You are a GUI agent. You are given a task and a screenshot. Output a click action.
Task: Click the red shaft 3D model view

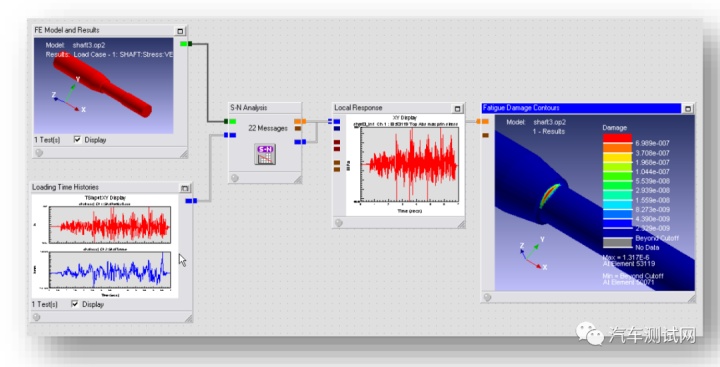pyautogui.click(x=104, y=86)
